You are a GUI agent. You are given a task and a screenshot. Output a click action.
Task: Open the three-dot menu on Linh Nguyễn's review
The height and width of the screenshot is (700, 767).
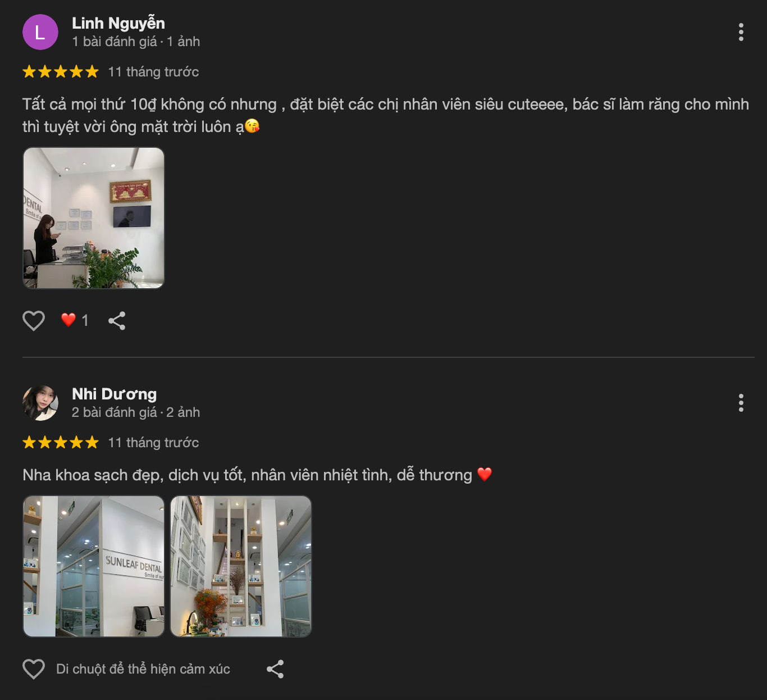click(x=741, y=32)
